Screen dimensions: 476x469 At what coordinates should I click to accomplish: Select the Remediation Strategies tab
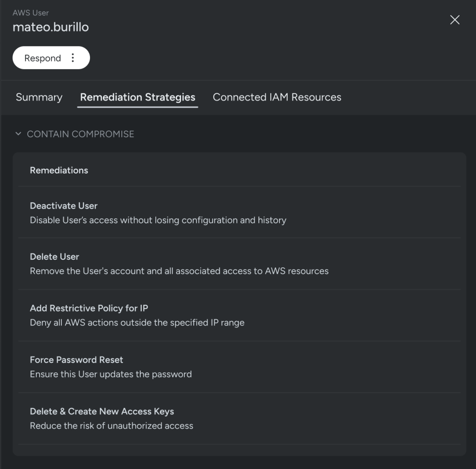pyautogui.click(x=138, y=97)
